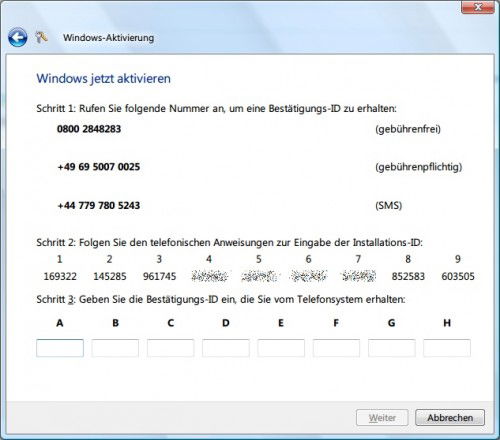Select the toll-free number 0800 2848283
The width and height of the screenshot is (500, 440).
pyautogui.click(x=89, y=129)
